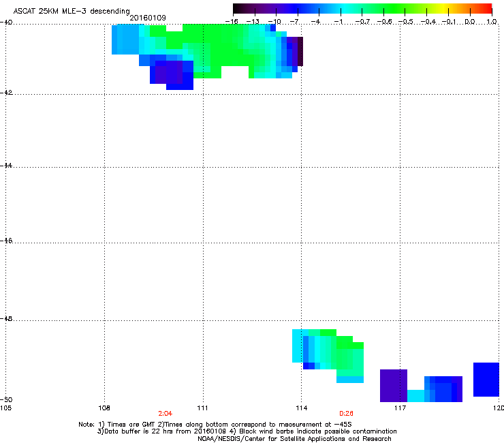Viewport: 504px width, 443px height.
Task: Click the colorbar label -13
Action: coord(253,22)
